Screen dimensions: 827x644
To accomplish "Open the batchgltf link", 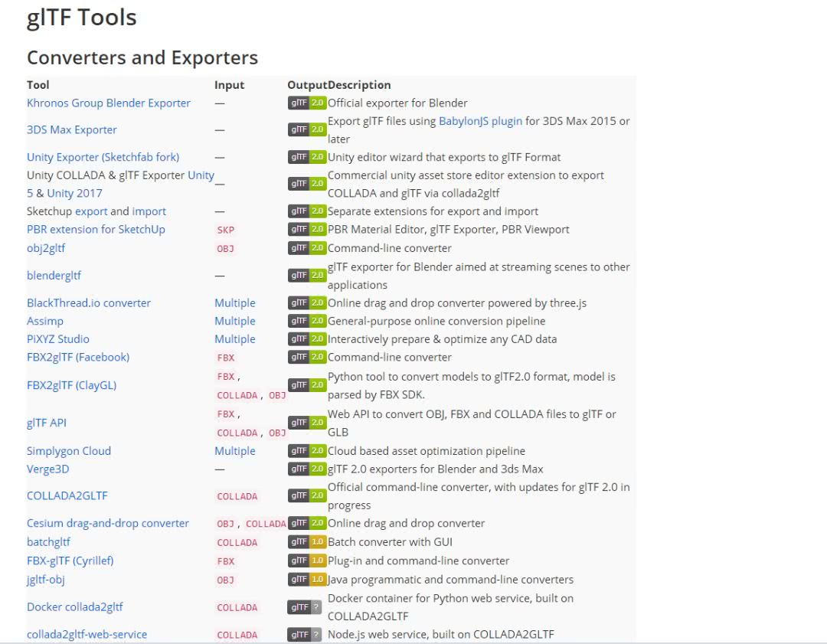I will 48,541.
